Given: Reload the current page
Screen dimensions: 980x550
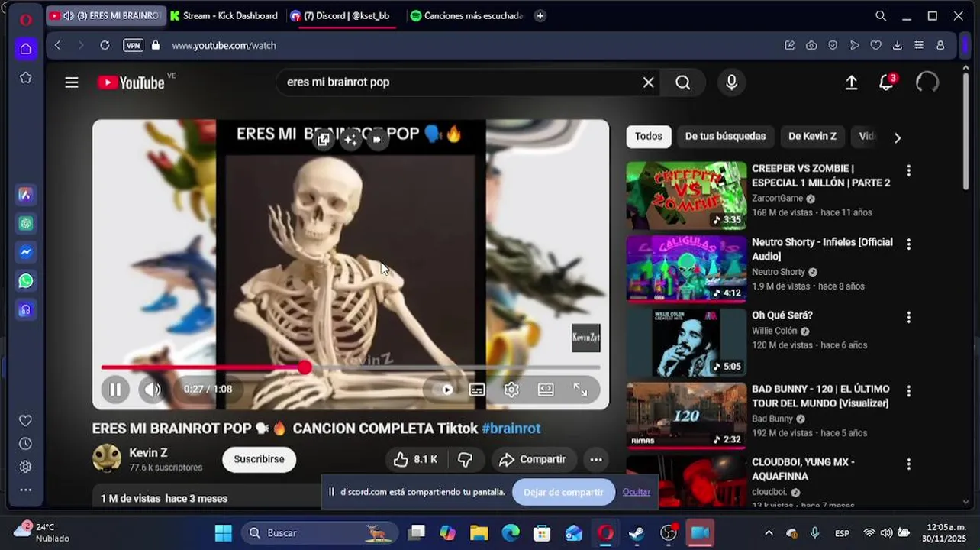Looking at the screenshot, I should [105, 45].
